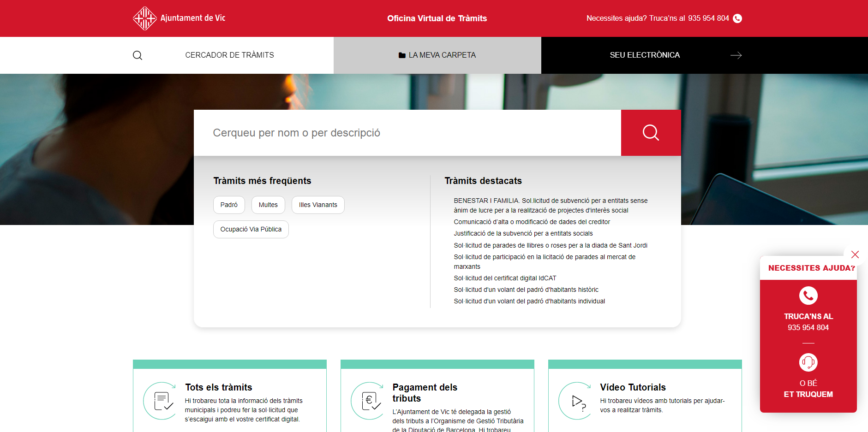Focus the search field for tràmits
Image resolution: width=868 pixels, height=432 pixels.
point(407,133)
